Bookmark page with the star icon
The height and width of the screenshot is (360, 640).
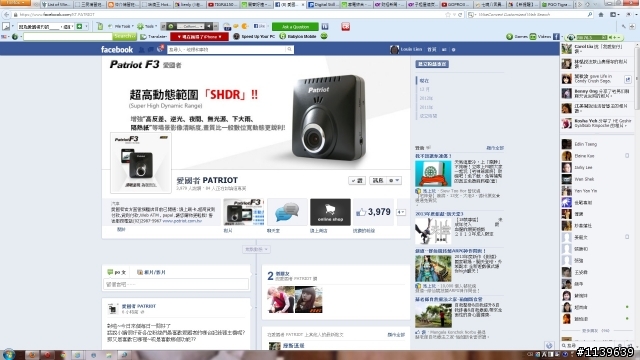click(448, 14)
